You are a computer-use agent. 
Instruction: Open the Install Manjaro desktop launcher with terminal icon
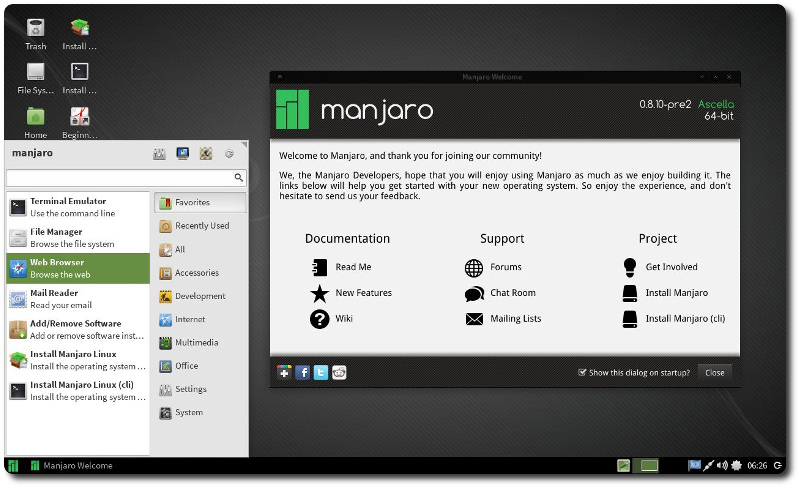(x=80, y=78)
